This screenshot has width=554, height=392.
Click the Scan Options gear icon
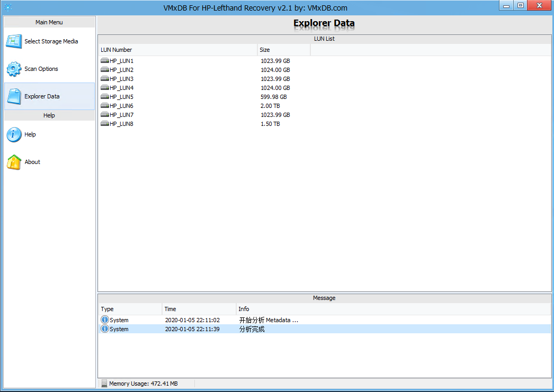point(14,69)
